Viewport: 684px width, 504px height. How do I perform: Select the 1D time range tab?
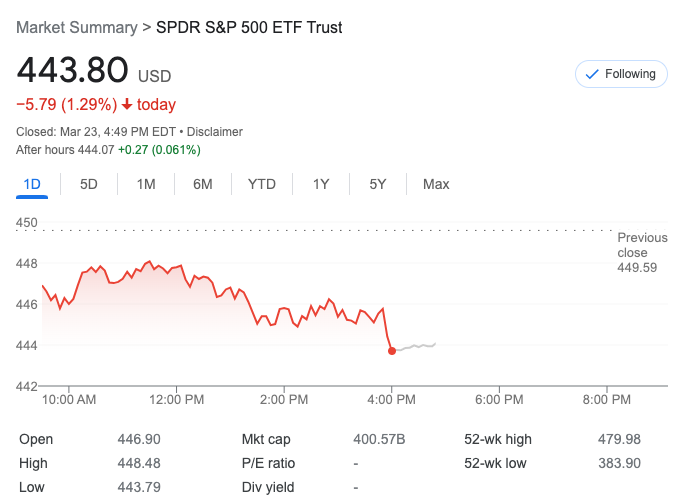click(x=32, y=184)
